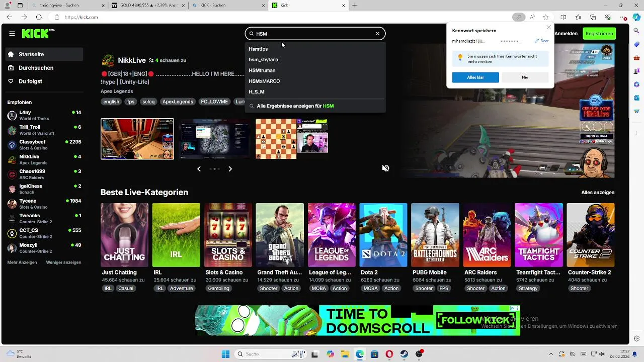Viewport: 644px width, 362px height.
Task: Click the green Registrieren button
Action: coord(599,34)
